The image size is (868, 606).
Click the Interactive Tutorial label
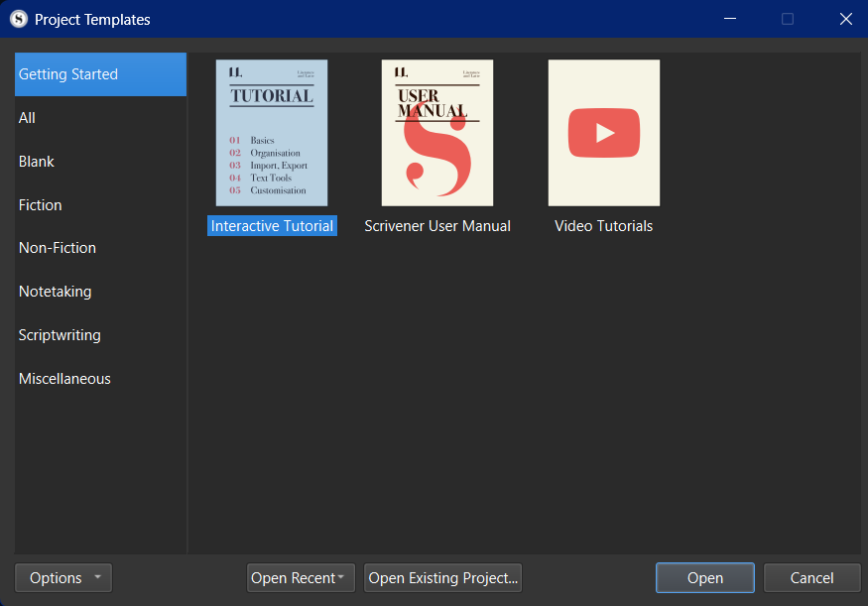[272, 226]
